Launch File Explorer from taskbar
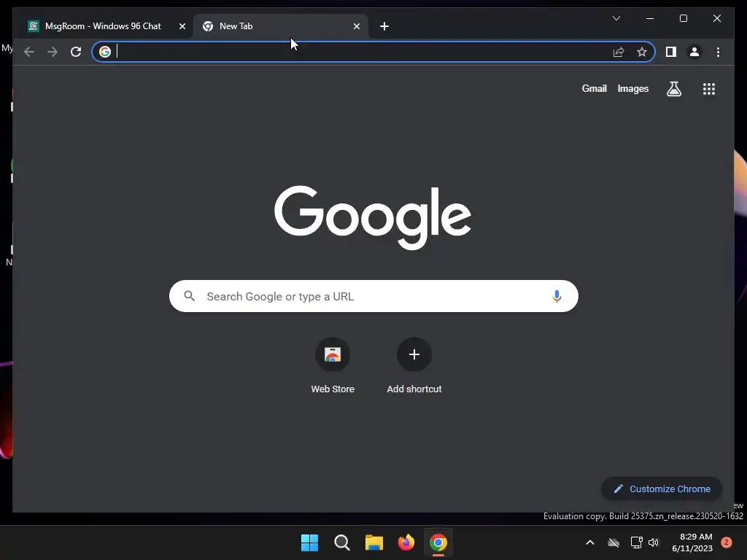The height and width of the screenshot is (560, 747). click(374, 542)
